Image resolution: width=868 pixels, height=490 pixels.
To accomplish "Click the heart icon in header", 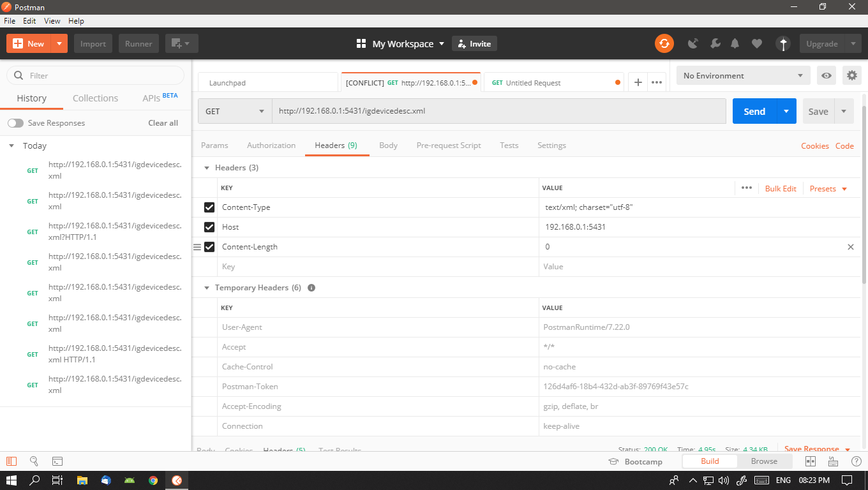I will (x=757, y=43).
